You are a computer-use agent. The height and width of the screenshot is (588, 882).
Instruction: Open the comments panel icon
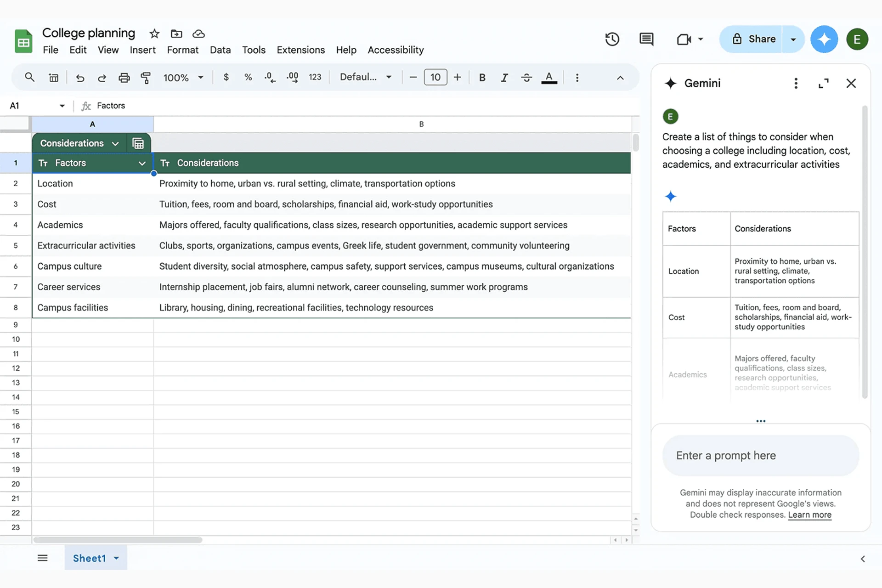pyautogui.click(x=646, y=39)
